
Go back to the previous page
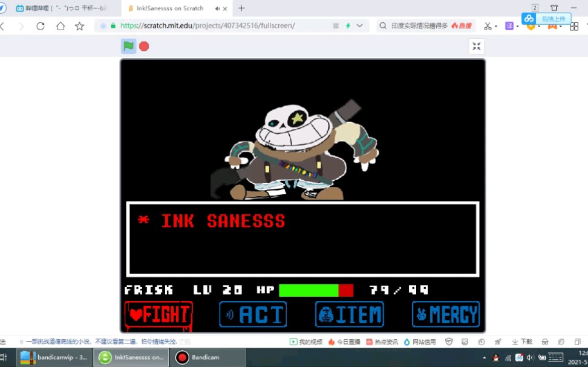pyautogui.click(x=3, y=26)
